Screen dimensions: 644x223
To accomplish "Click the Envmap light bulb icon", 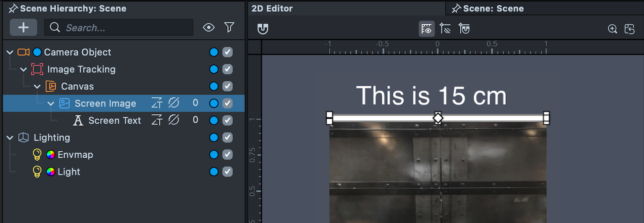I will pyautogui.click(x=37, y=155).
